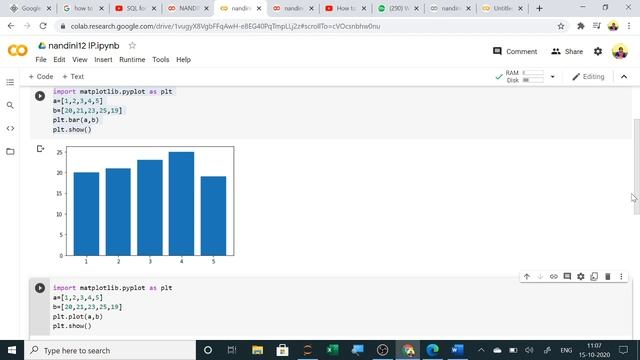Viewport: 640px width, 360px height.
Task: Click the plt.bar(a,b) code line
Action: coord(76,120)
